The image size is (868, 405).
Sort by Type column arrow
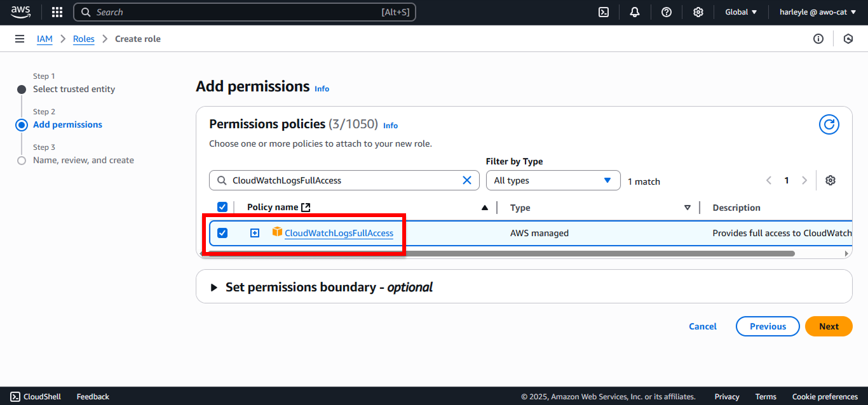point(687,208)
